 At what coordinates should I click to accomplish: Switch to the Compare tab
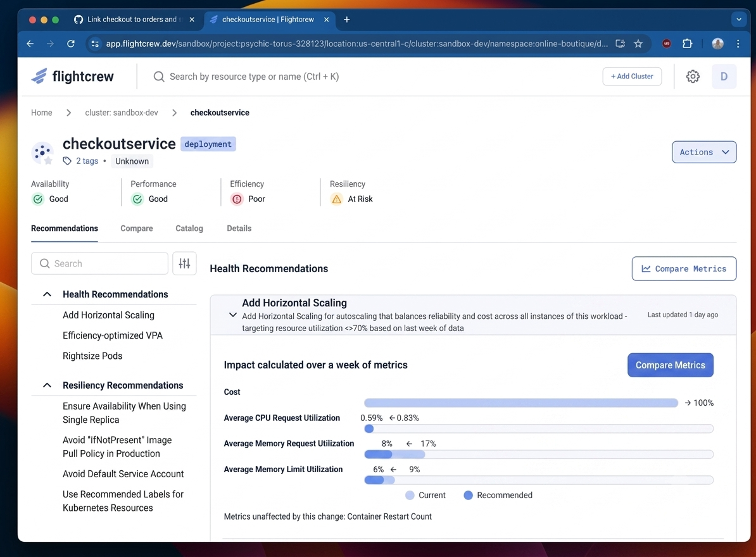pos(136,228)
